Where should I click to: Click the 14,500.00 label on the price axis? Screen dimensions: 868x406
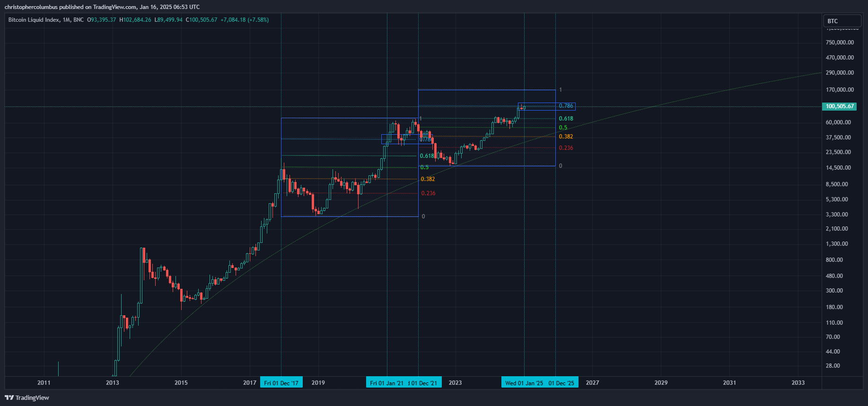pos(838,168)
